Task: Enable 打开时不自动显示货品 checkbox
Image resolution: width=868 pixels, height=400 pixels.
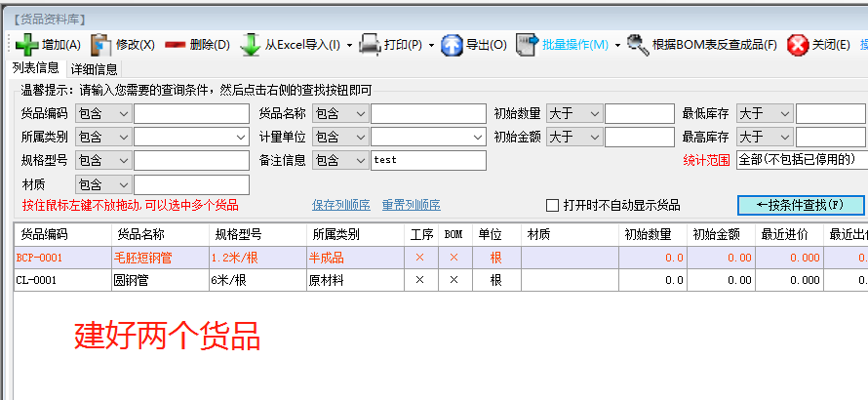Action: pos(552,205)
